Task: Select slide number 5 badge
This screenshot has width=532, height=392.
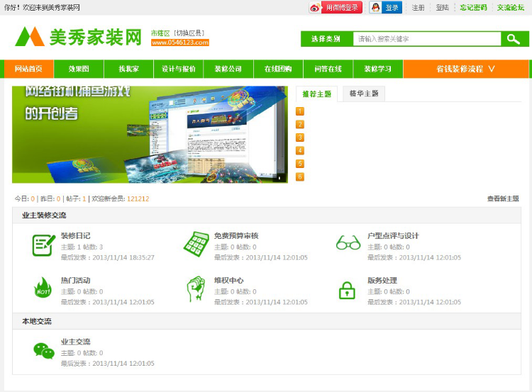Action: (x=300, y=164)
